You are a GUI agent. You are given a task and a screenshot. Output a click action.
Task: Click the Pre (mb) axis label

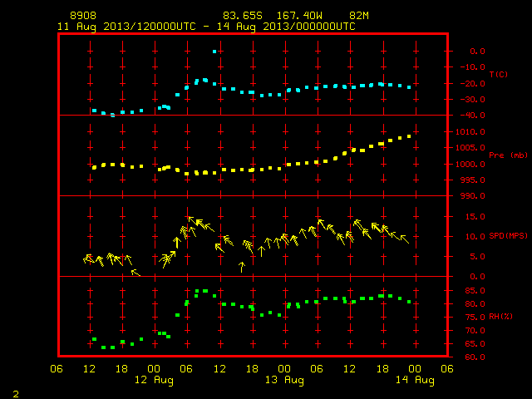click(508, 155)
